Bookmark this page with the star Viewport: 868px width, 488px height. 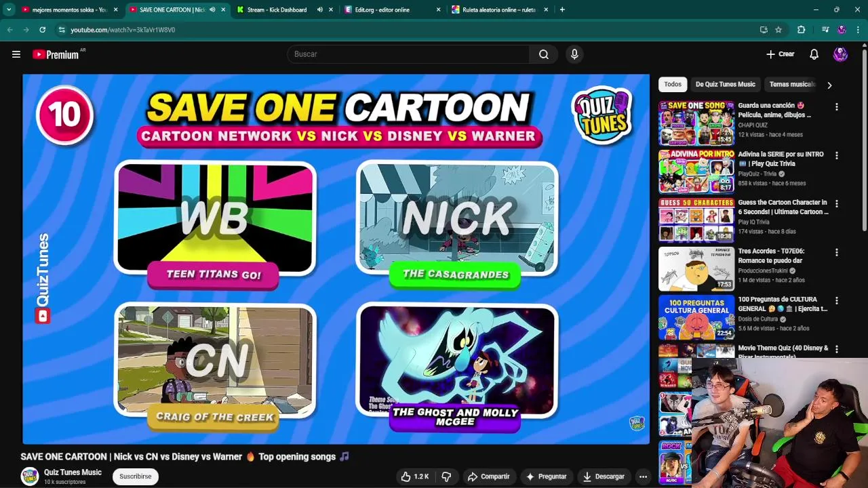(x=778, y=30)
